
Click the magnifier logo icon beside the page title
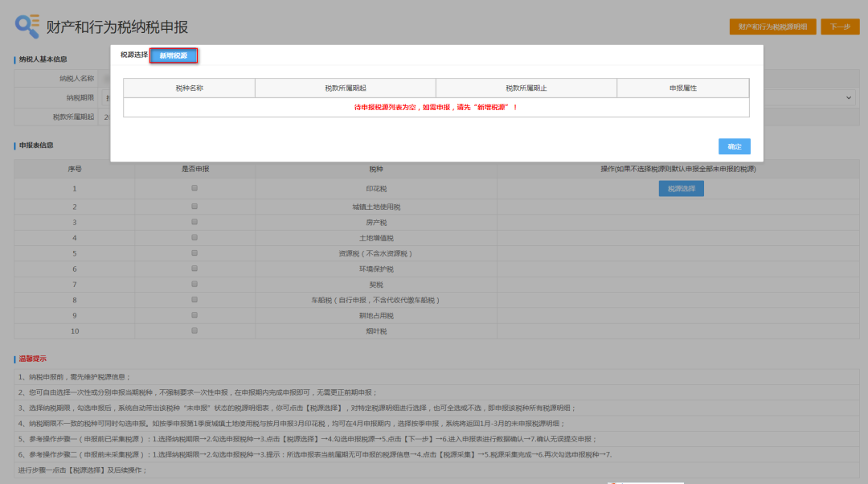[x=27, y=27]
